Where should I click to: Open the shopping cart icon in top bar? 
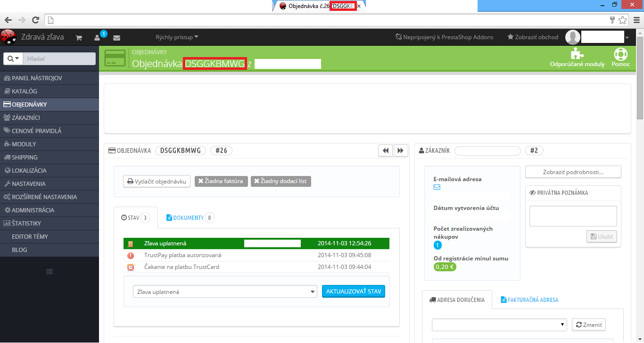click(79, 37)
